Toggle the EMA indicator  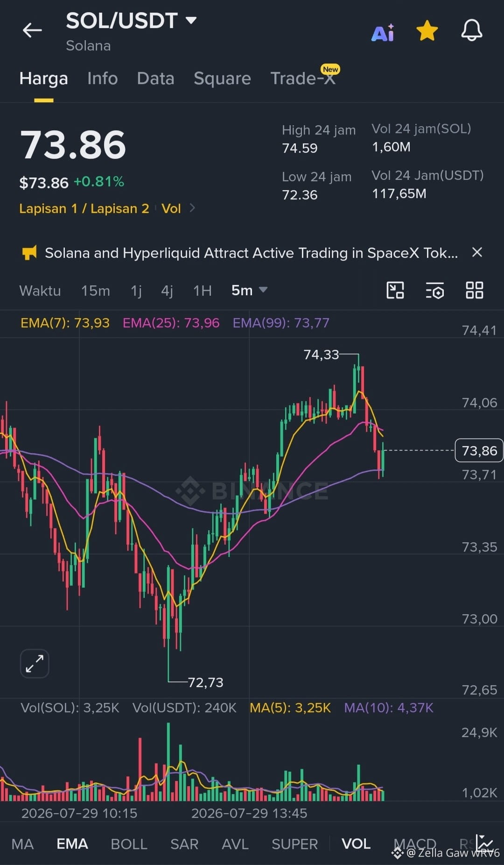click(72, 844)
